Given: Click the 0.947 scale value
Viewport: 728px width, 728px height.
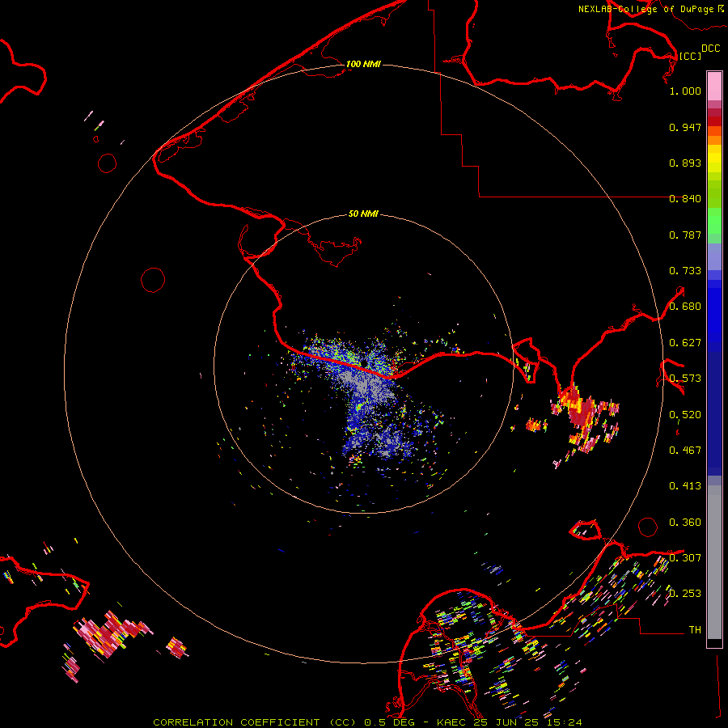Looking at the screenshot, I should tap(685, 127).
